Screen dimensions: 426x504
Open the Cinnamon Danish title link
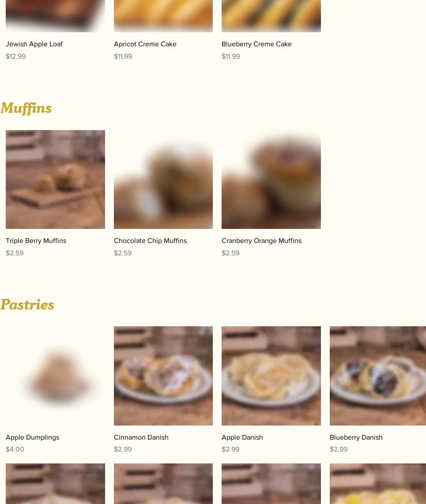point(141,437)
